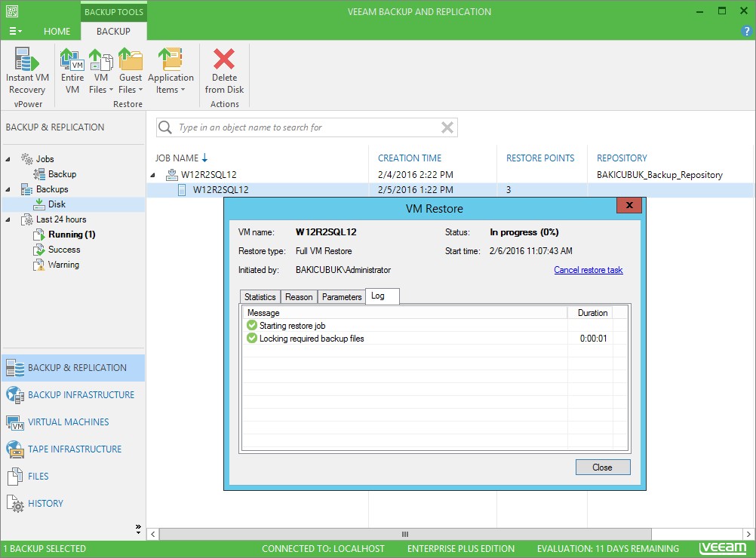The height and width of the screenshot is (558, 756).
Task: Minimize the Veeam window
Action: [x=699, y=11]
